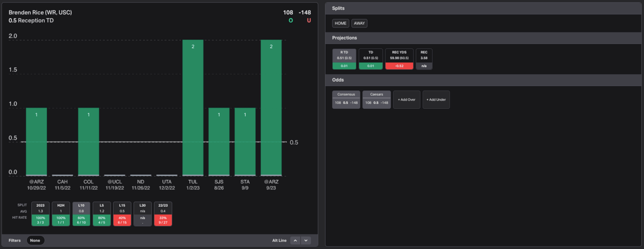This screenshot has height=249, width=644.
Task: Pick the 22/23 season split
Action: [x=163, y=214]
